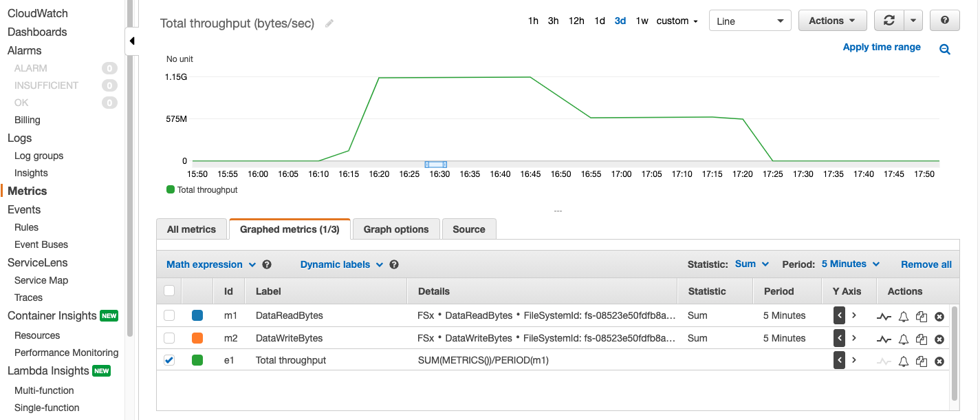Viewport: 980px width, 420px height.
Task: Set DataReadBytes to left Y axis
Action: click(839, 316)
